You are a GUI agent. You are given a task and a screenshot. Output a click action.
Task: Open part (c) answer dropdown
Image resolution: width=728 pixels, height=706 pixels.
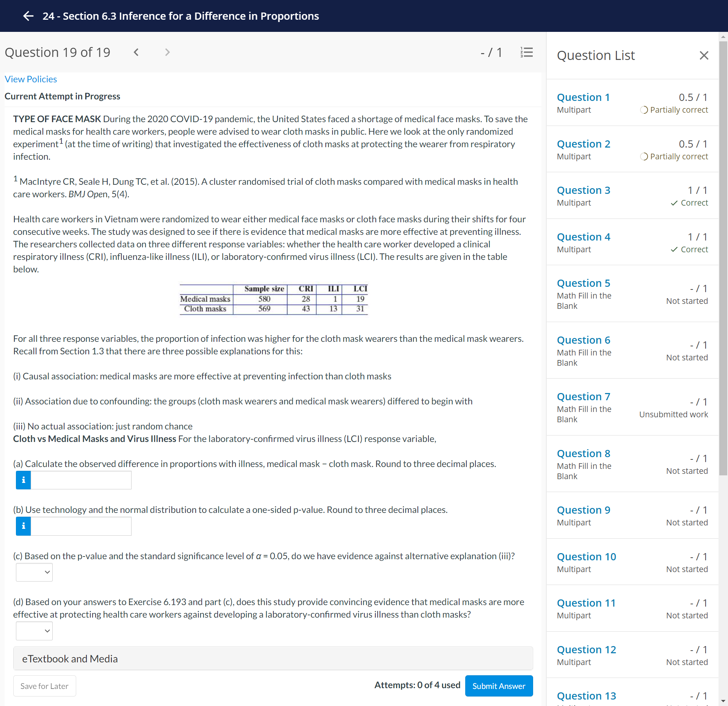(34, 572)
